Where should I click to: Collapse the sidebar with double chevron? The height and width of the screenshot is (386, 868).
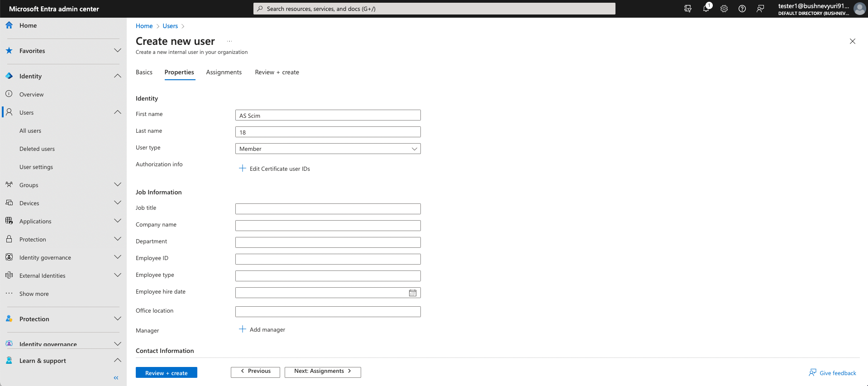tap(116, 378)
